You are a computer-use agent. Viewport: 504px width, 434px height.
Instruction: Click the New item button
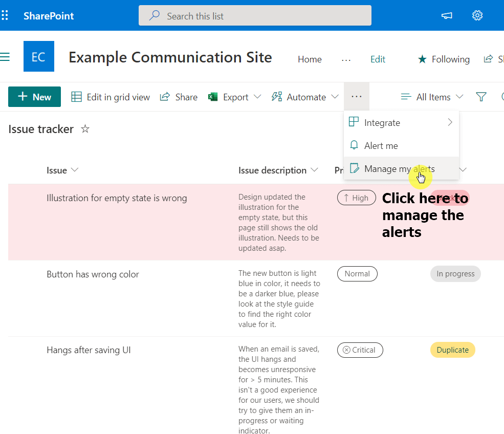click(x=34, y=97)
